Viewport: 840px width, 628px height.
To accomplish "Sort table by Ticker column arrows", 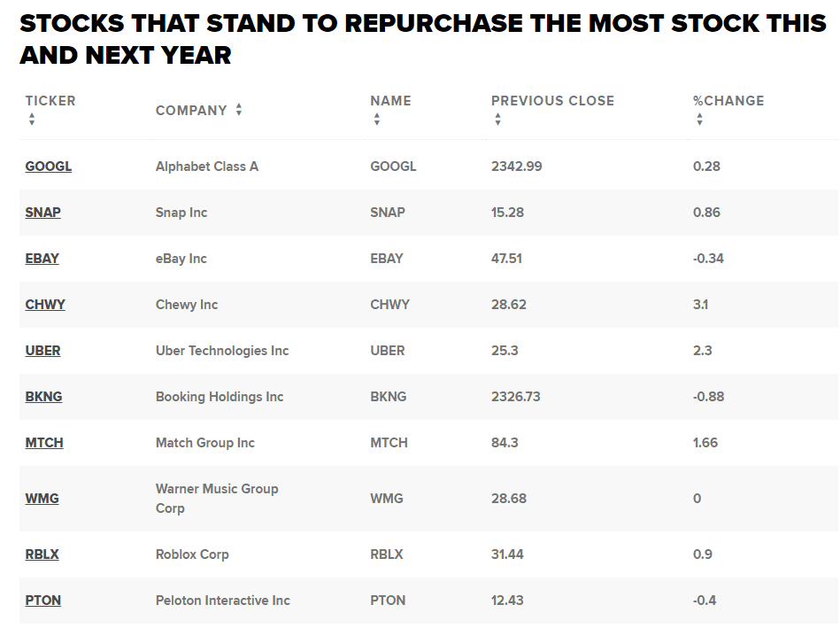I will point(32,120).
